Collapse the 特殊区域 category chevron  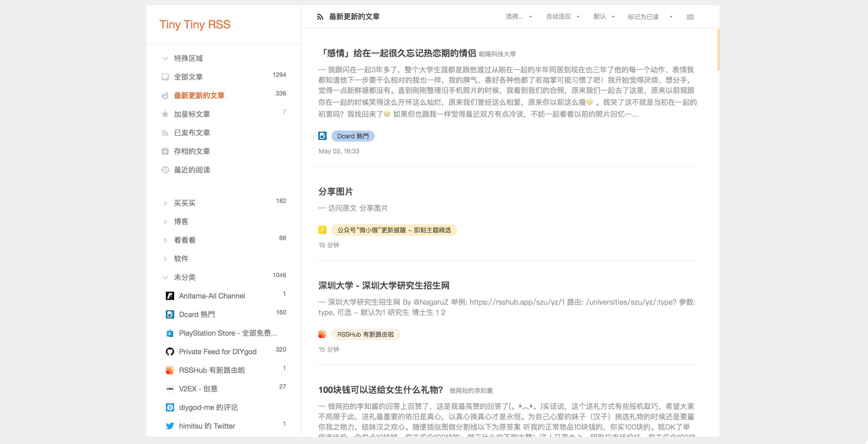tap(165, 58)
